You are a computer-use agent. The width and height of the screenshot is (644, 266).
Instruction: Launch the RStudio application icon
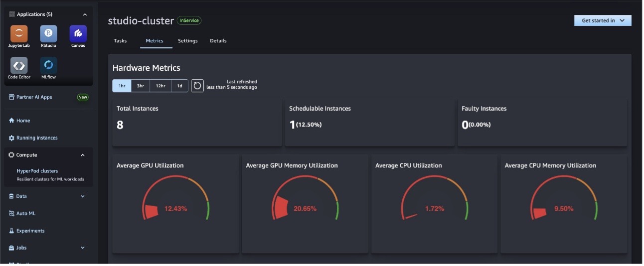pos(48,34)
